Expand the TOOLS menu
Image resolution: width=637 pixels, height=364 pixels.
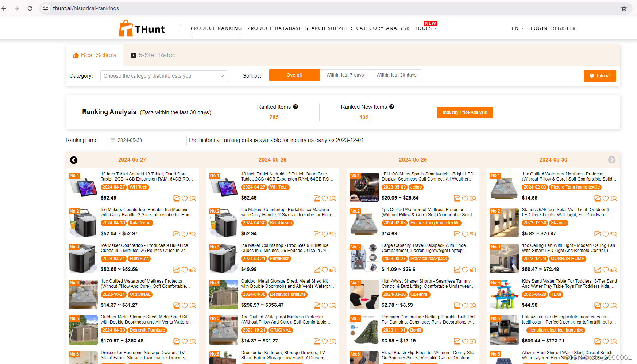click(x=425, y=28)
